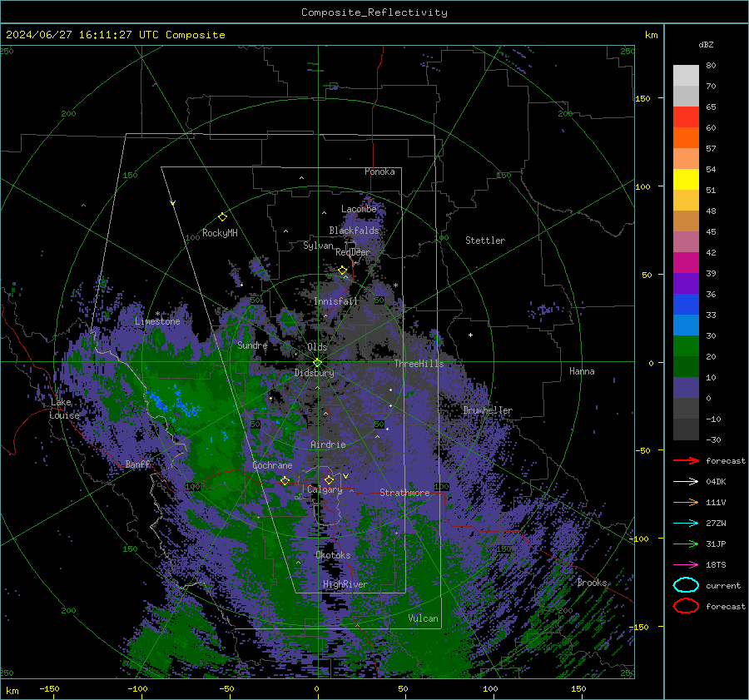Click the dBZ legend heading

click(706, 45)
